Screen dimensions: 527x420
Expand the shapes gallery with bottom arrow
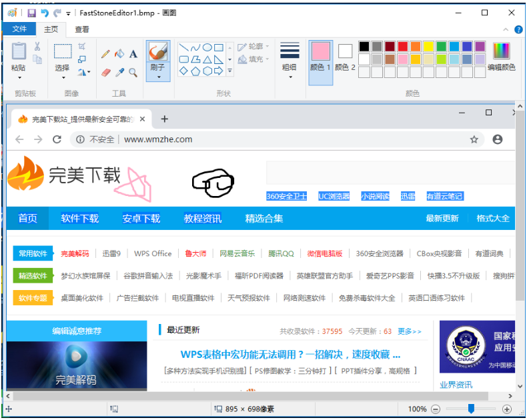tap(230, 71)
